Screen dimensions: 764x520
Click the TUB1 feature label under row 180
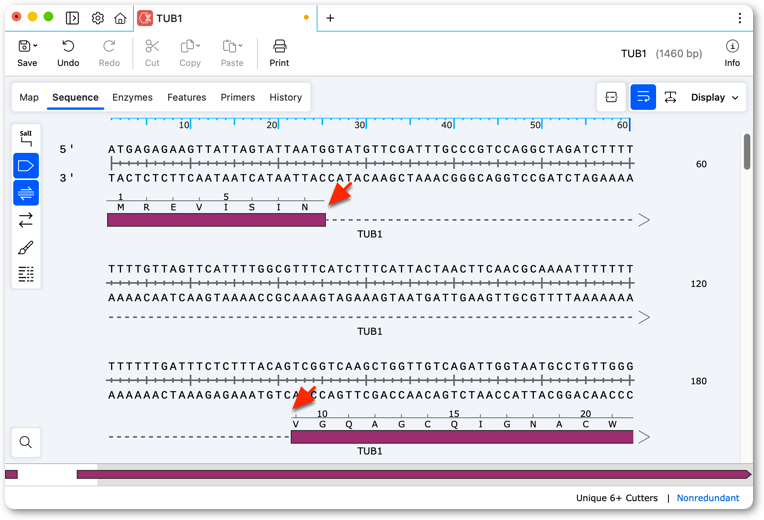(370, 451)
